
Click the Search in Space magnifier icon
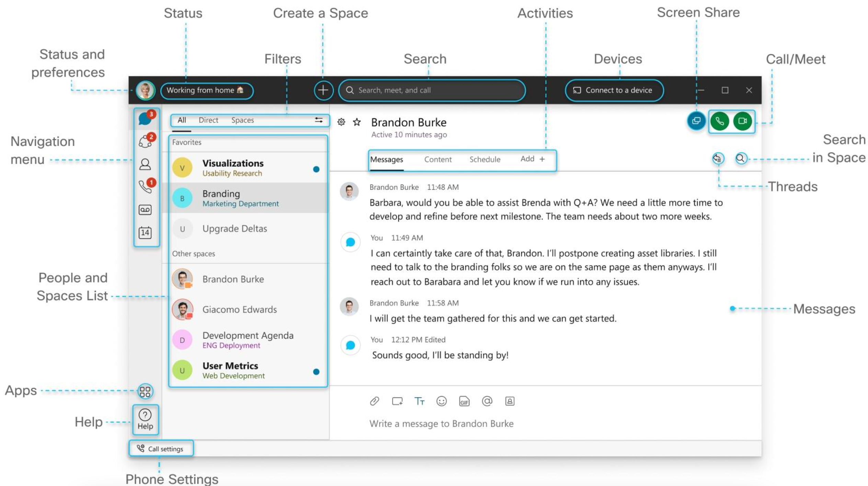click(741, 158)
